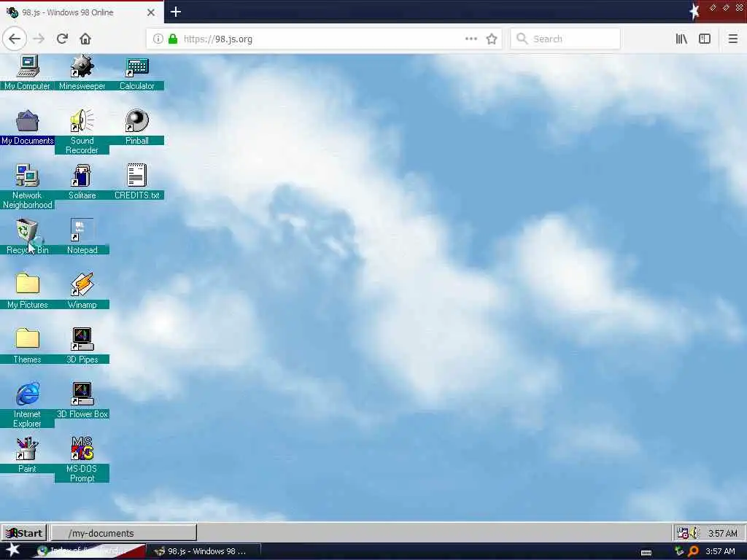747x560 pixels.
Task: Click the host tray clock 3:57 AM
Action: point(720,551)
